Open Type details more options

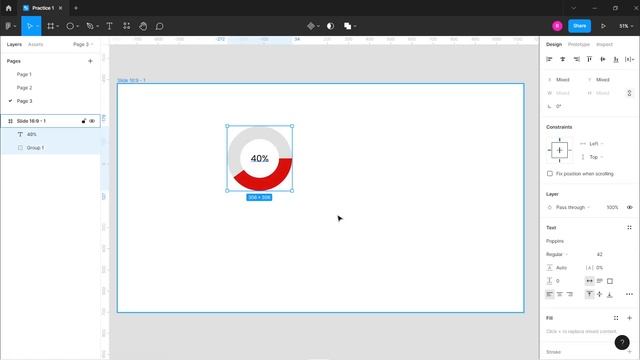(629, 294)
